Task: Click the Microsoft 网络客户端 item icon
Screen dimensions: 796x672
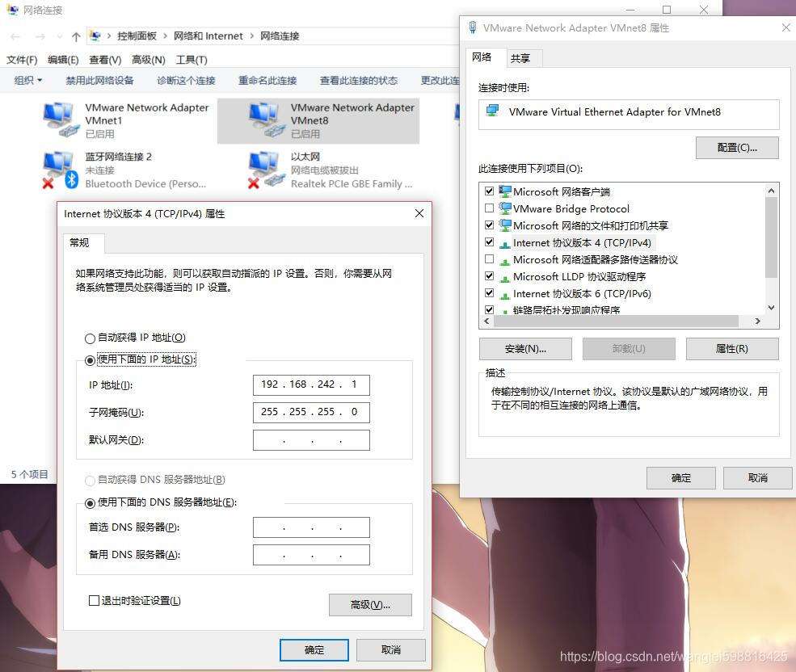Action: (504, 191)
